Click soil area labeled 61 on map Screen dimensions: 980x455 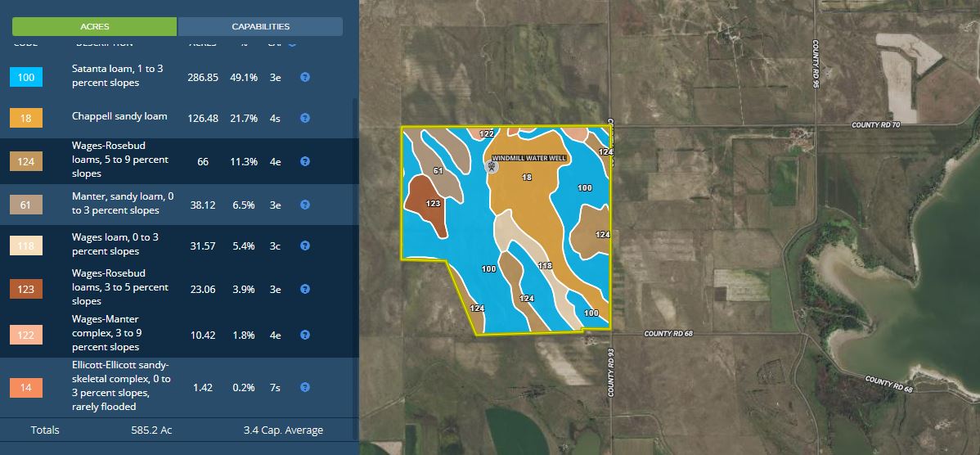point(438,170)
